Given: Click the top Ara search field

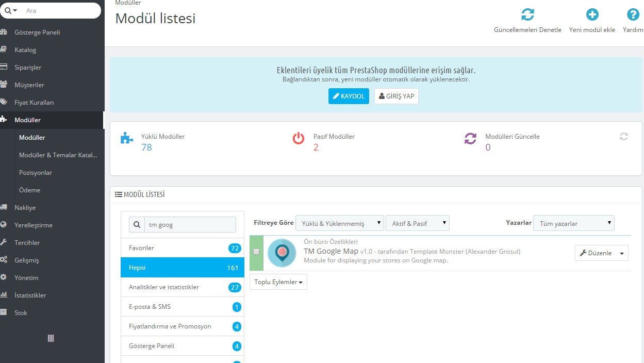Looking at the screenshot, I should (x=61, y=10).
